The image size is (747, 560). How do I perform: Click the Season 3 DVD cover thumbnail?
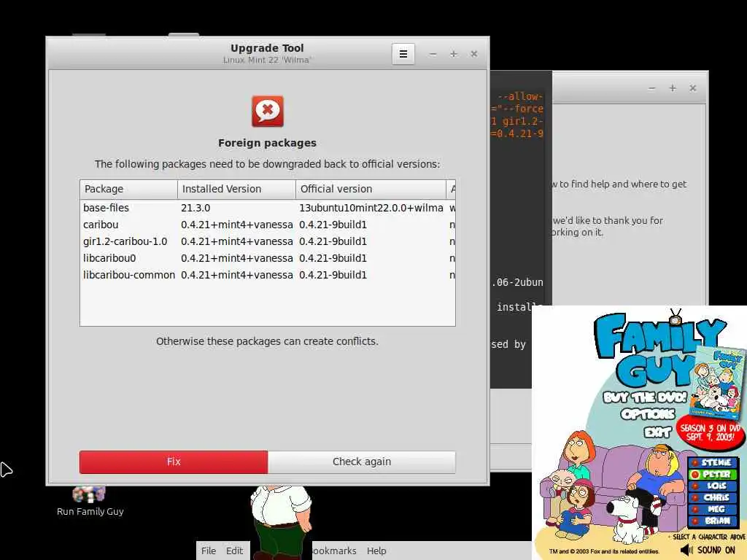pyautogui.click(x=716, y=382)
